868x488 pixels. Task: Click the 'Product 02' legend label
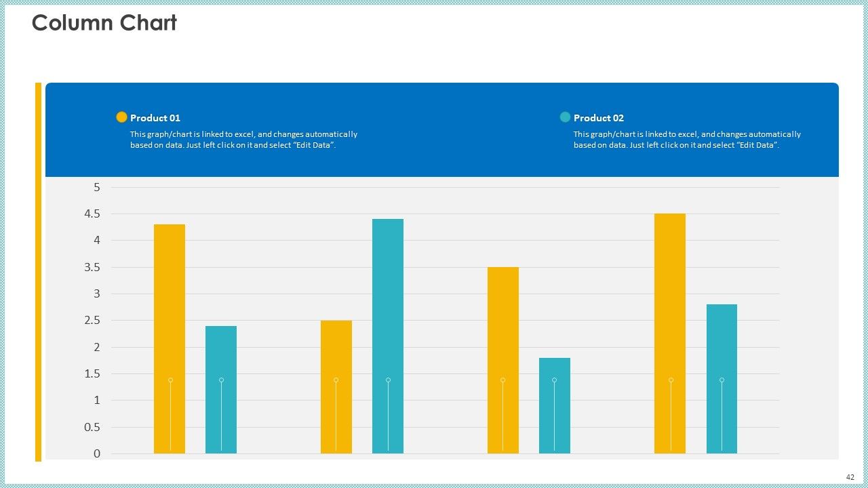[599, 118]
